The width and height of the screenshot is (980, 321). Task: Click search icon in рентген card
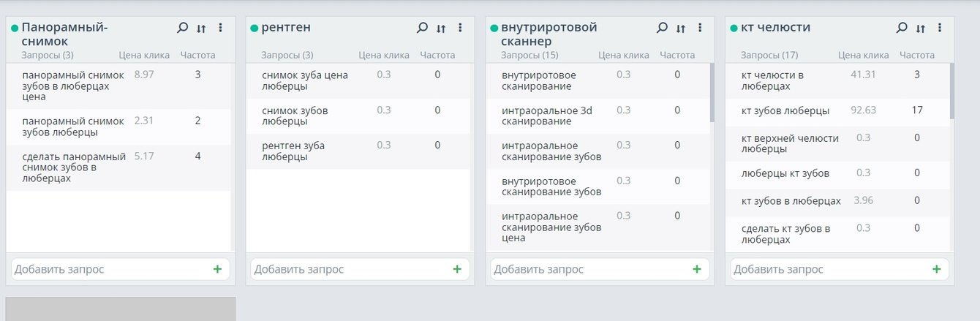point(422,28)
